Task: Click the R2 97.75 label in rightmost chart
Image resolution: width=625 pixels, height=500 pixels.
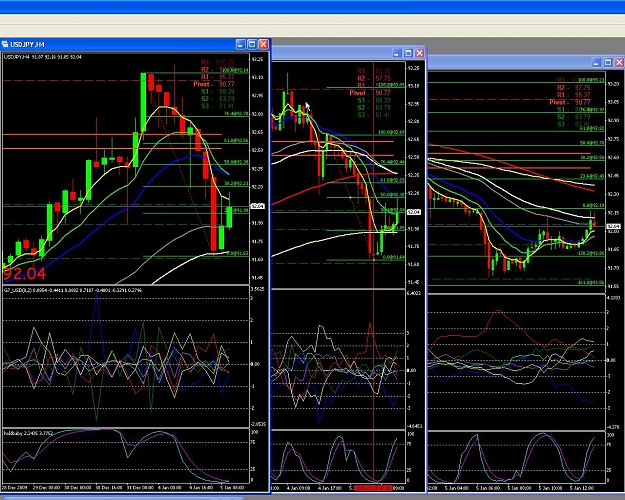Action: 573,88
